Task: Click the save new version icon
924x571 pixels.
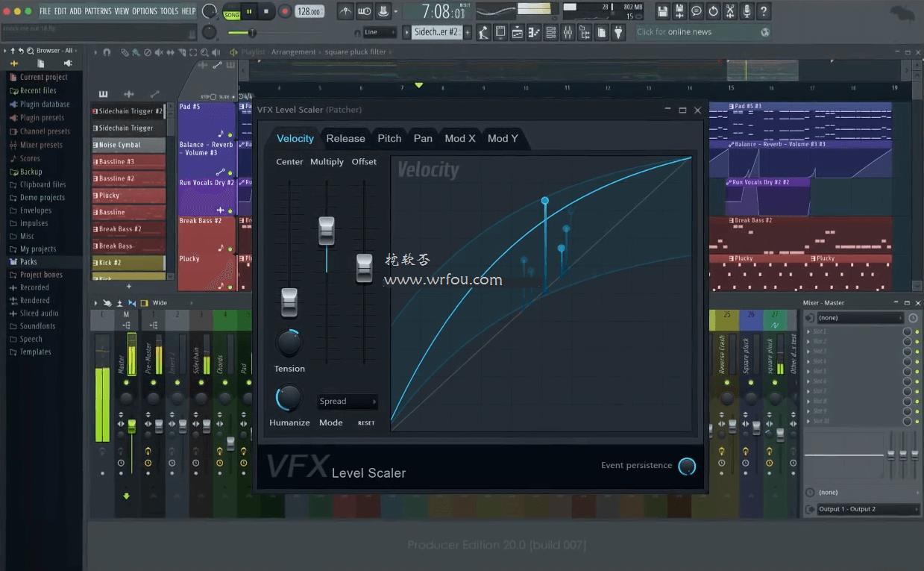Action: pyautogui.click(x=679, y=11)
